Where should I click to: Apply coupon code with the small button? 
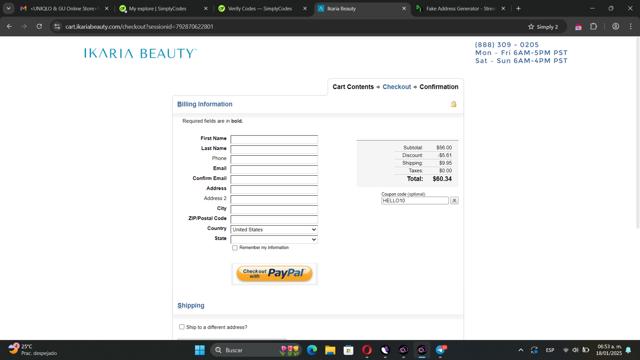click(454, 200)
